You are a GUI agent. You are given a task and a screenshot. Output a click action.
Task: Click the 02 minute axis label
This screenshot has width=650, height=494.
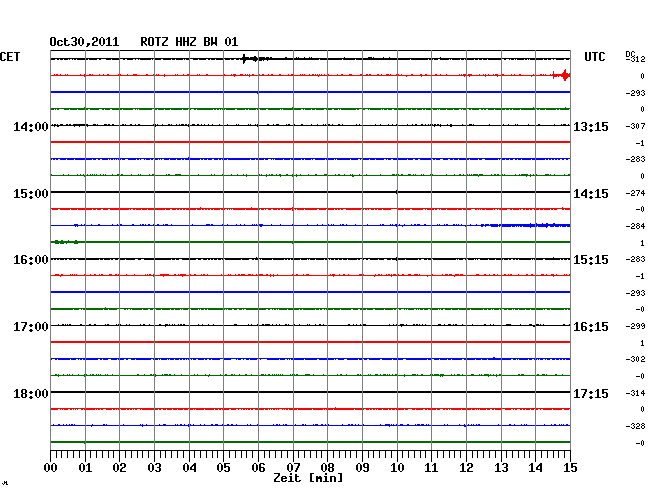(119, 468)
